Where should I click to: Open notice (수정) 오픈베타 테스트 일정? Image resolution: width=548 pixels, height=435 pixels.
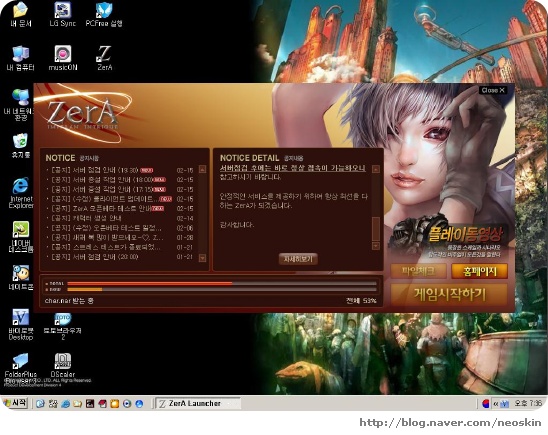coord(106,228)
